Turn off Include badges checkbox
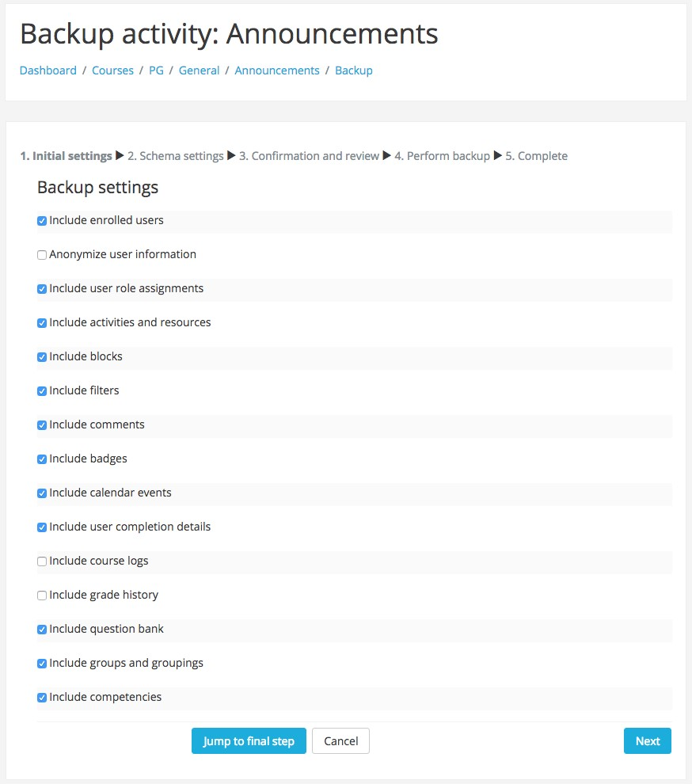Screen dimensions: 692x784 coord(42,459)
